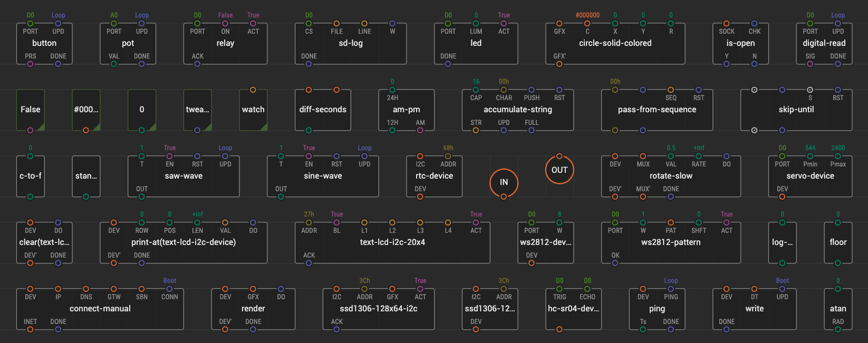Select the button node

click(x=44, y=43)
